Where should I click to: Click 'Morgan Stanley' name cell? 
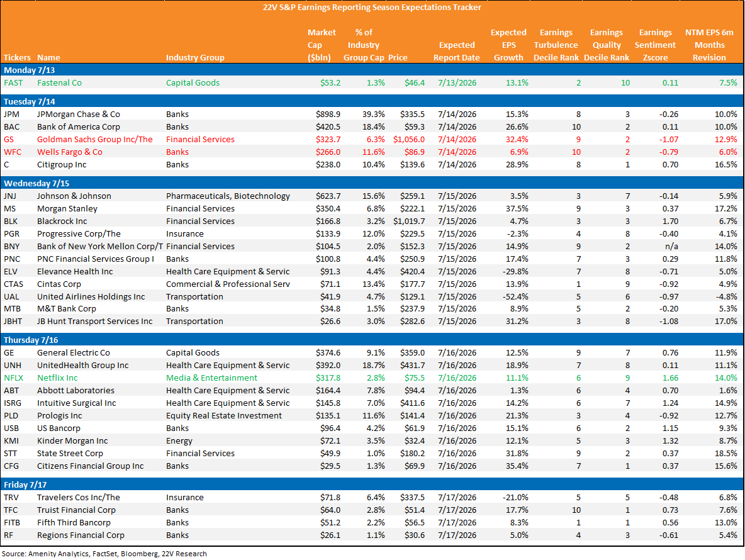(67, 208)
